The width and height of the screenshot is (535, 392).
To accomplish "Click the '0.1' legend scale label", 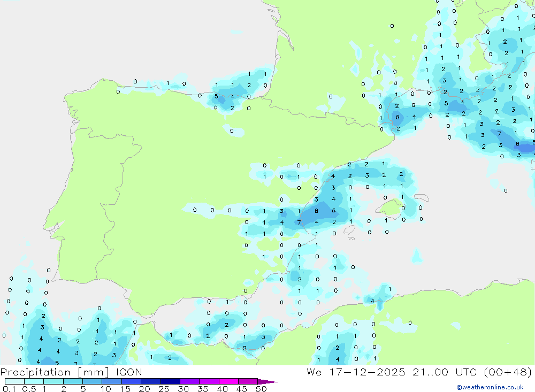I will click(9, 389).
